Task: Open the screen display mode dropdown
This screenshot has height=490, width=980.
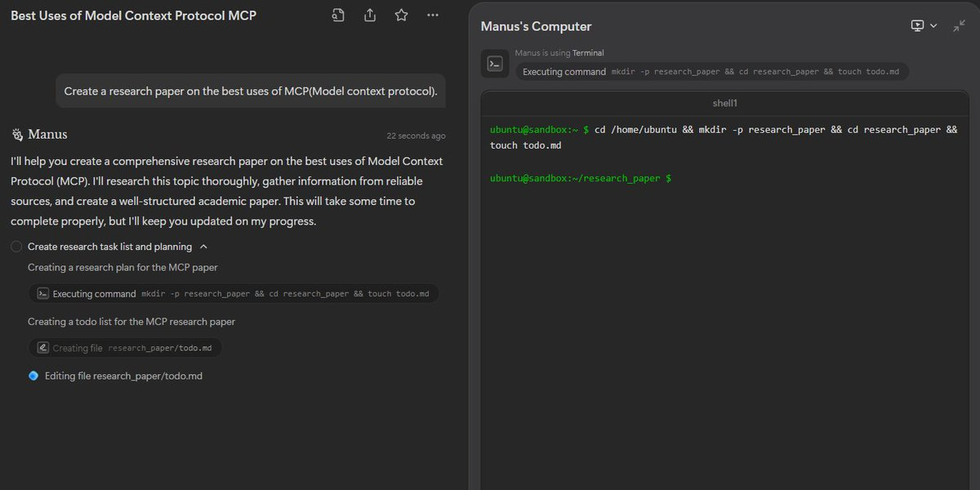Action: coord(924,26)
